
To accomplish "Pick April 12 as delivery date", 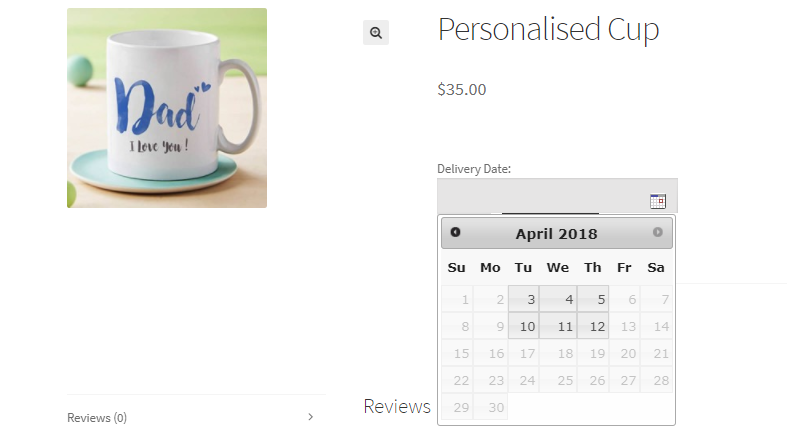I will click(x=592, y=326).
